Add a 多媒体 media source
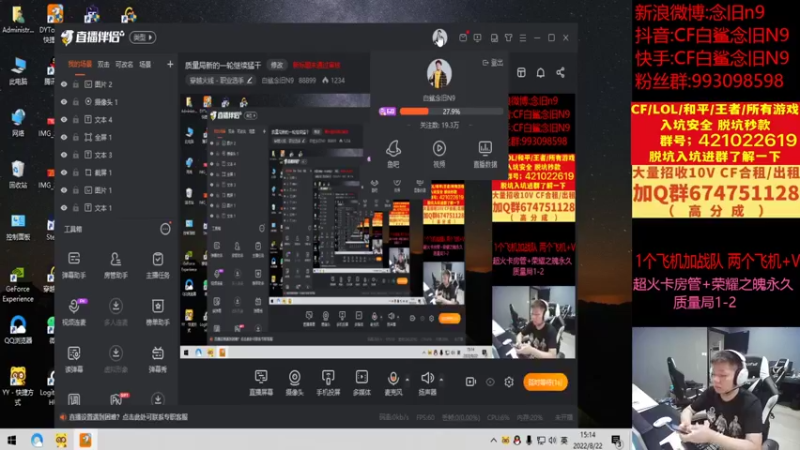Screen dimensions: 800x450 click(x=362, y=382)
